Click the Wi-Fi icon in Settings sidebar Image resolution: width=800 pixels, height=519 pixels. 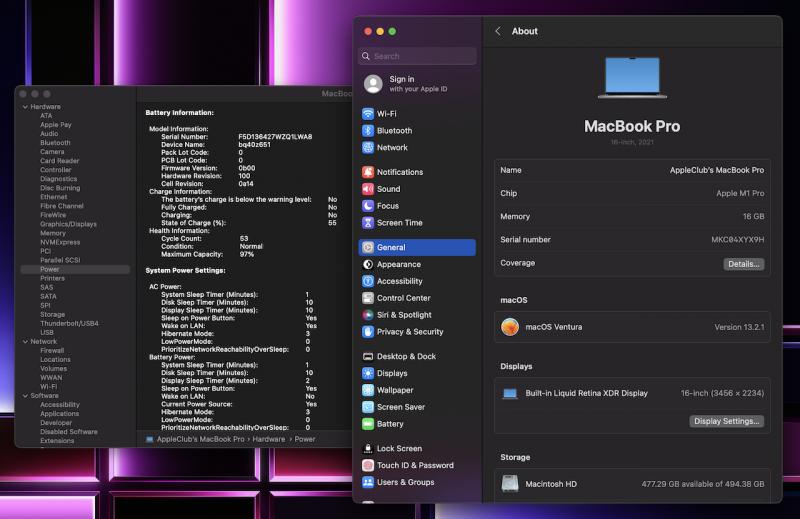point(368,114)
